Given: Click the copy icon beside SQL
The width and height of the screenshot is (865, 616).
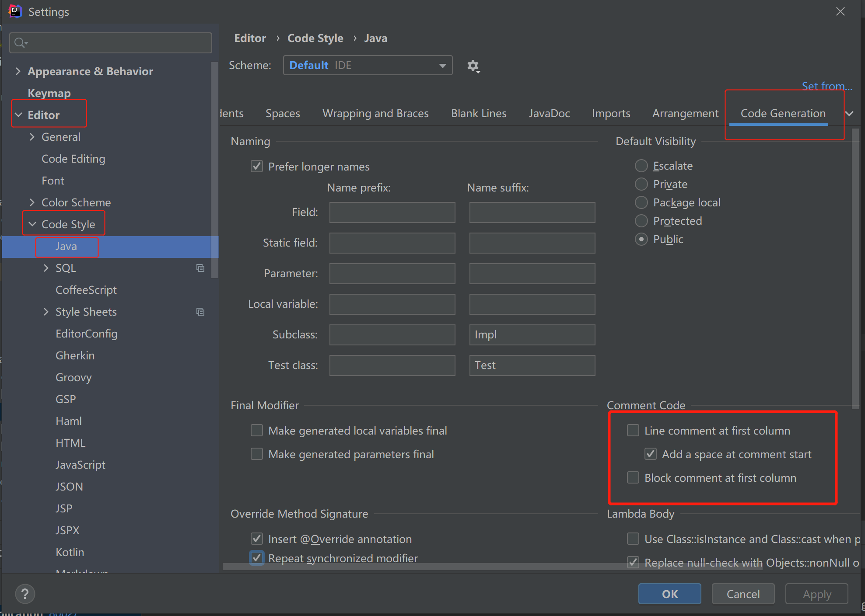Looking at the screenshot, I should click(x=200, y=268).
